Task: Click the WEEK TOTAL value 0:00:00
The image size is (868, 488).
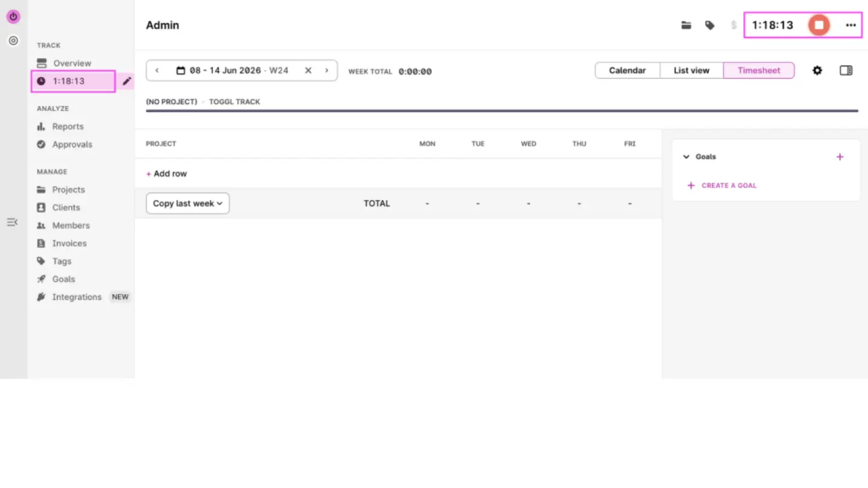Action: [415, 72]
